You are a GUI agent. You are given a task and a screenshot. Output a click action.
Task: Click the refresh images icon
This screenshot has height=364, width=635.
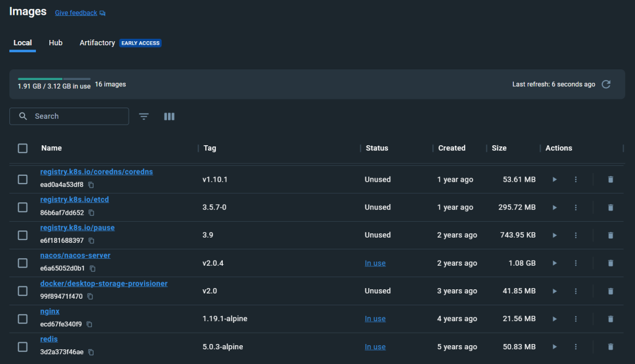(x=606, y=84)
